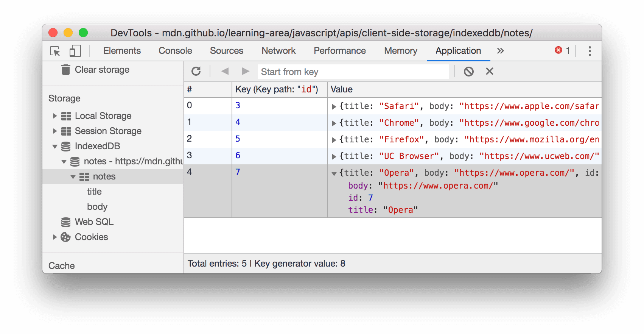Image resolution: width=644 pixels, height=334 pixels.
Task: Click the inspect element picker icon
Action: [55, 51]
